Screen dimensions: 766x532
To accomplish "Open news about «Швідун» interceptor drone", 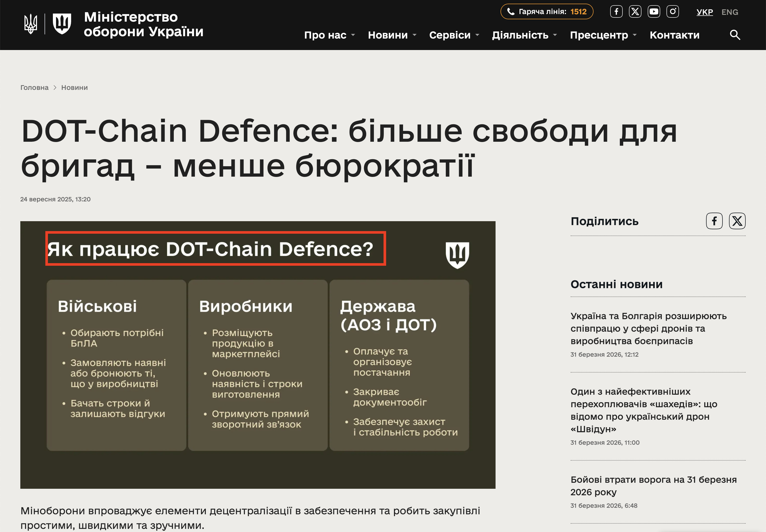I will (644, 410).
